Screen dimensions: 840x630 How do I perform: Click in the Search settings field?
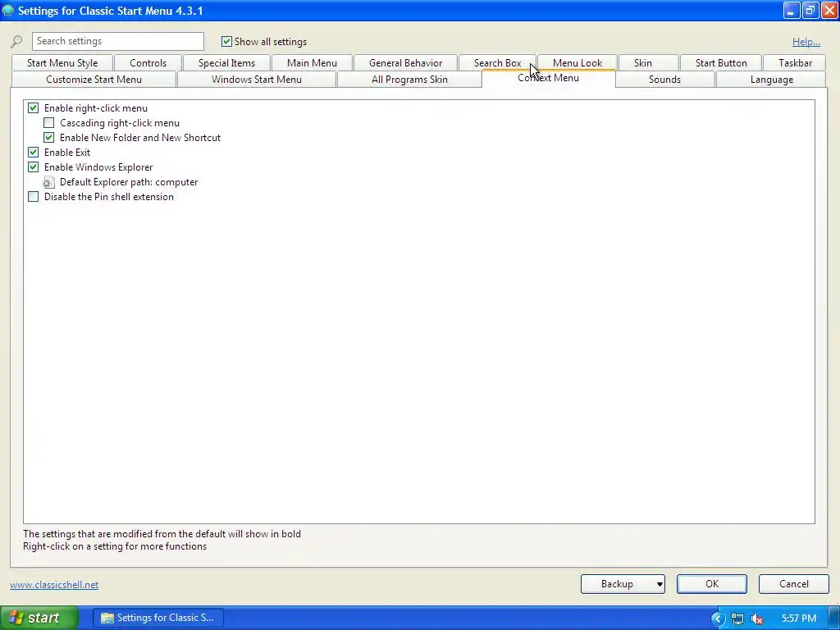pyautogui.click(x=118, y=41)
